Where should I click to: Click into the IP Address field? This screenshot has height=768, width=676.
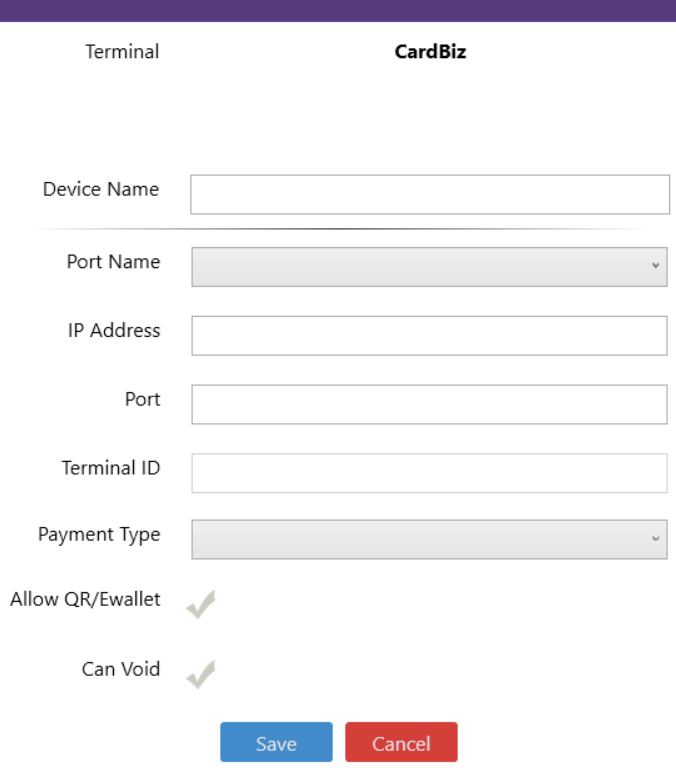(429, 336)
